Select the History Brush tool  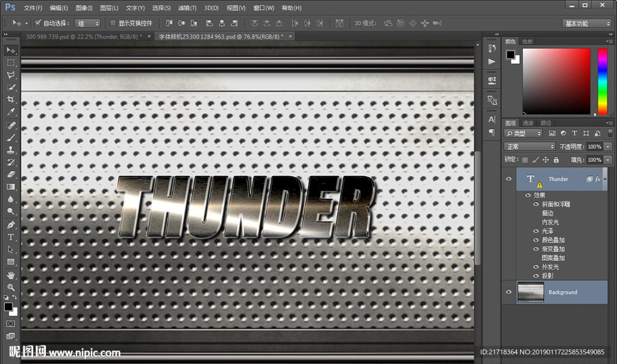(11, 162)
